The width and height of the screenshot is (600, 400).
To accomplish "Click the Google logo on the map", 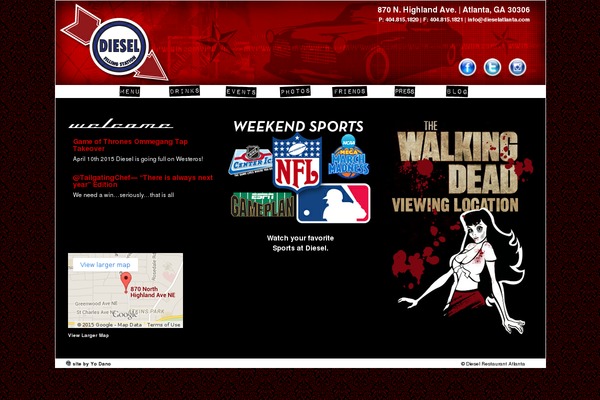I will [125, 314].
